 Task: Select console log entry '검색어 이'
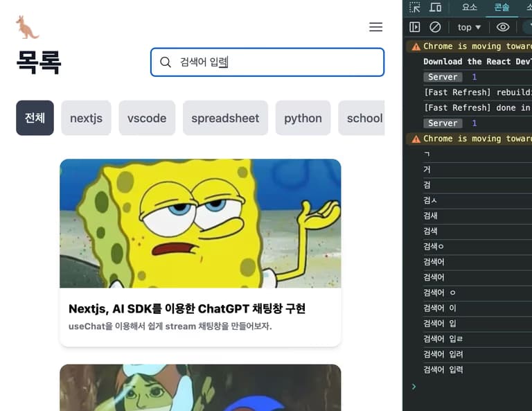[440, 308]
